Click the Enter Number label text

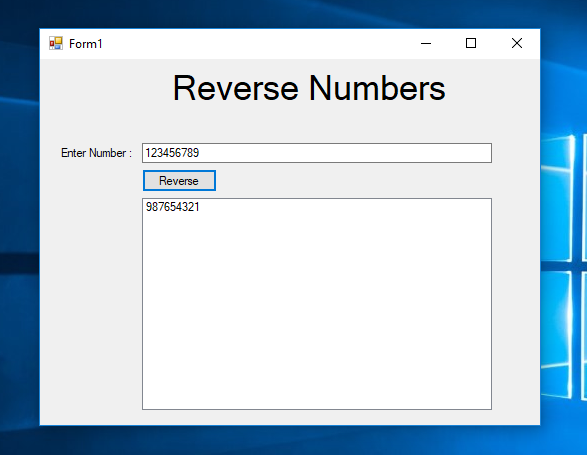[96, 153]
